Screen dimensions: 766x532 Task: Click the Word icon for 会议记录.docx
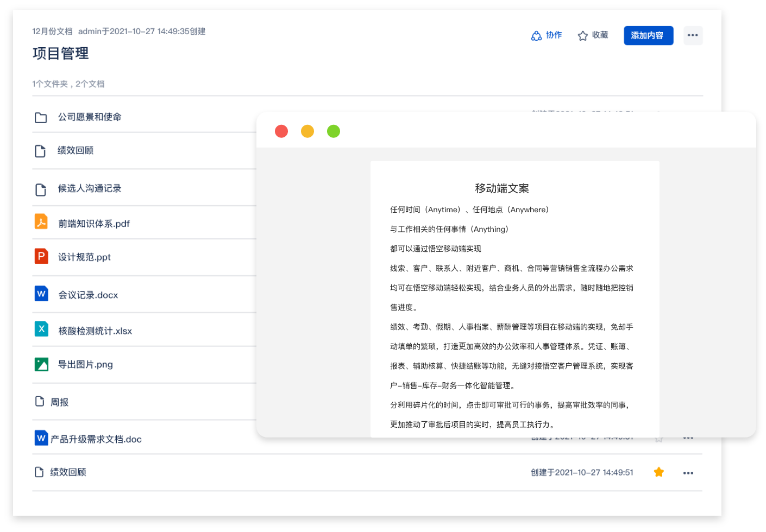click(x=41, y=294)
